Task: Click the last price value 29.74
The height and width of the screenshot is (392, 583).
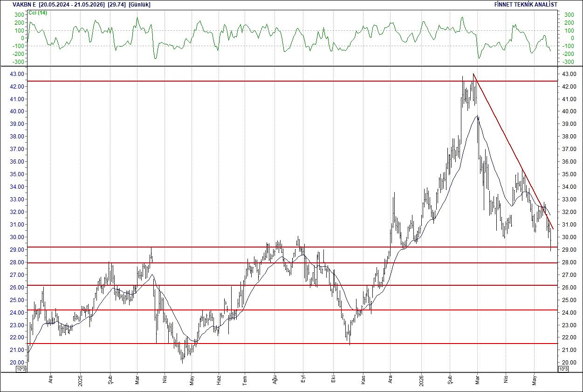Action: (116, 5)
